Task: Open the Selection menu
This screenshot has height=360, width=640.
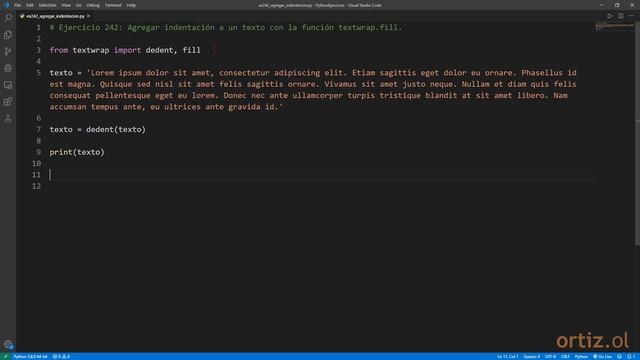Action: [47, 5]
